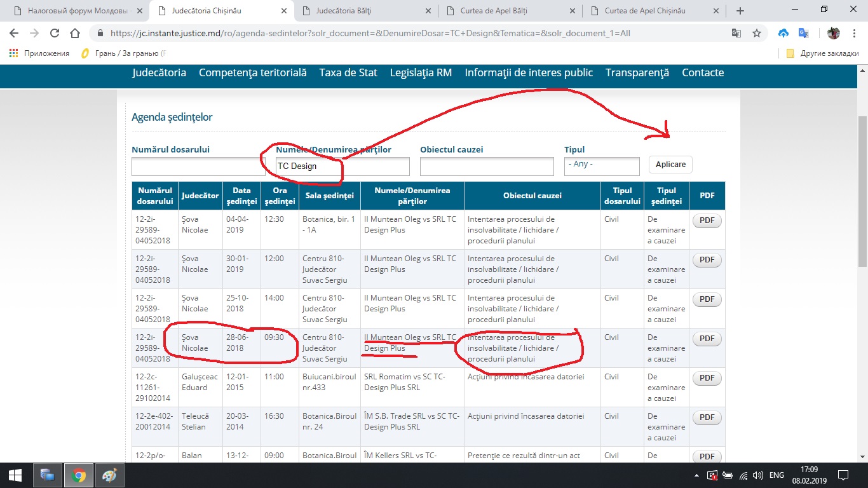This screenshot has height=488, width=868.
Task: Open Paint from the Windows taskbar
Action: pos(109,475)
